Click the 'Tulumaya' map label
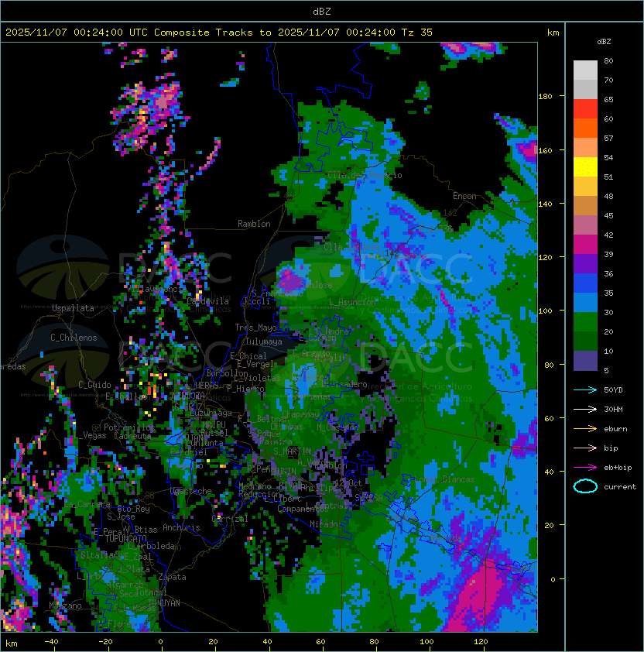Viewport: 644px width, 652px height. pyautogui.click(x=264, y=341)
